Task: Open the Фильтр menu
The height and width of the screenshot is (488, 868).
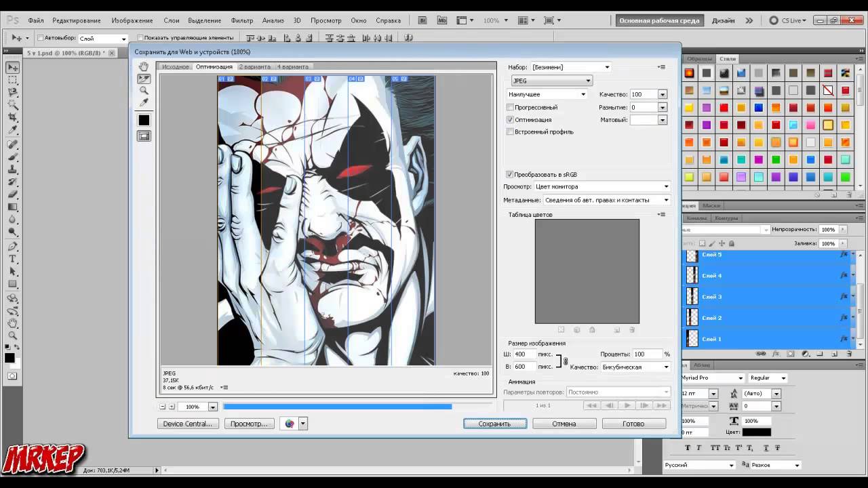Action: [x=242, y=20]
